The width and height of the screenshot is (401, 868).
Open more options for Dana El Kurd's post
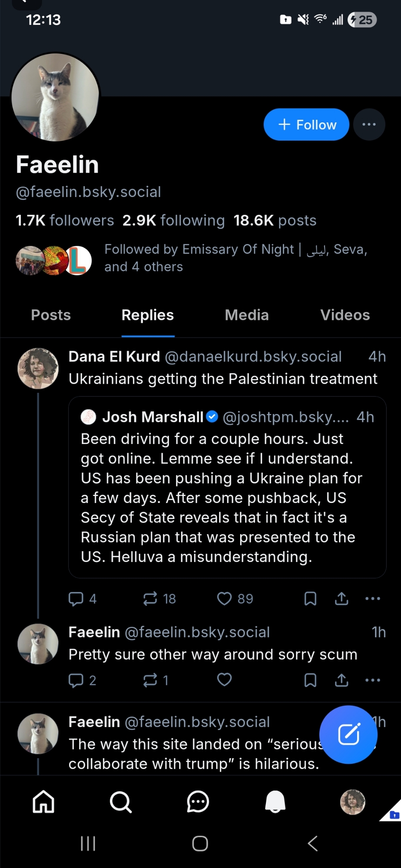tap(373, 598)
